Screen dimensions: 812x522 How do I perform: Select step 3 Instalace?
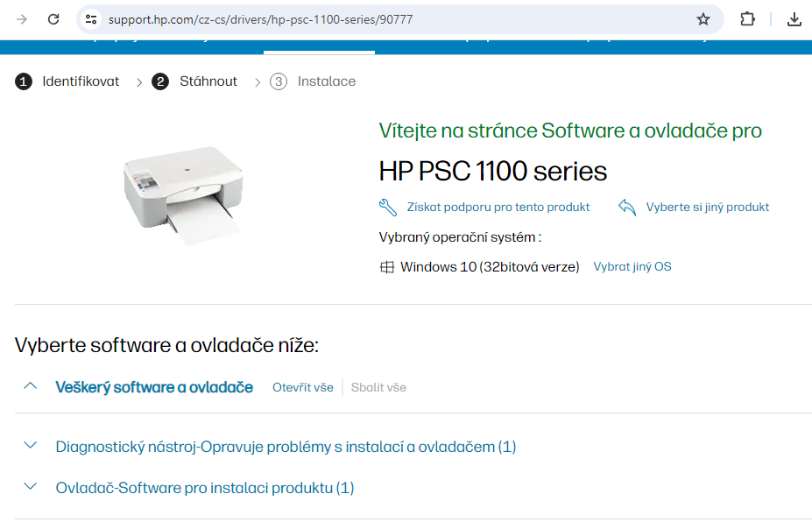(x=313, y=81)
